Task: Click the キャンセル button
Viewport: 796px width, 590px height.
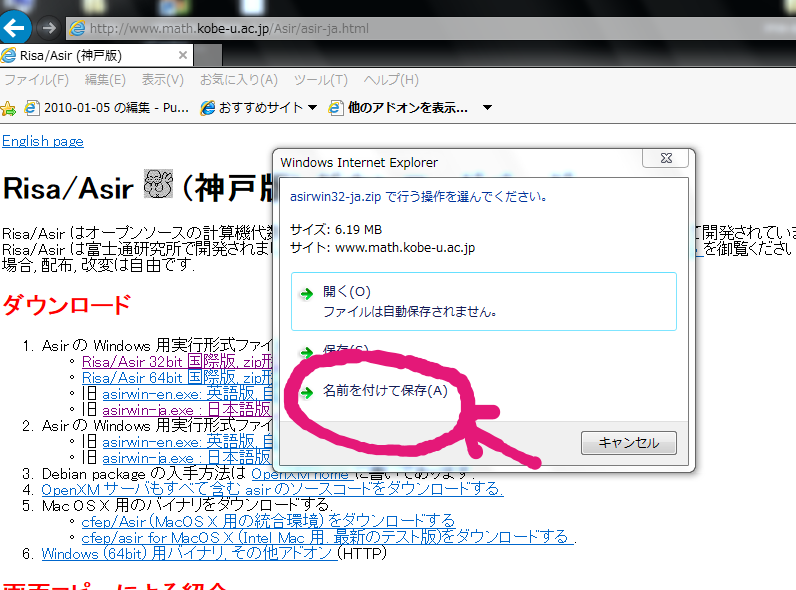Action: click(x=628, y=443)
